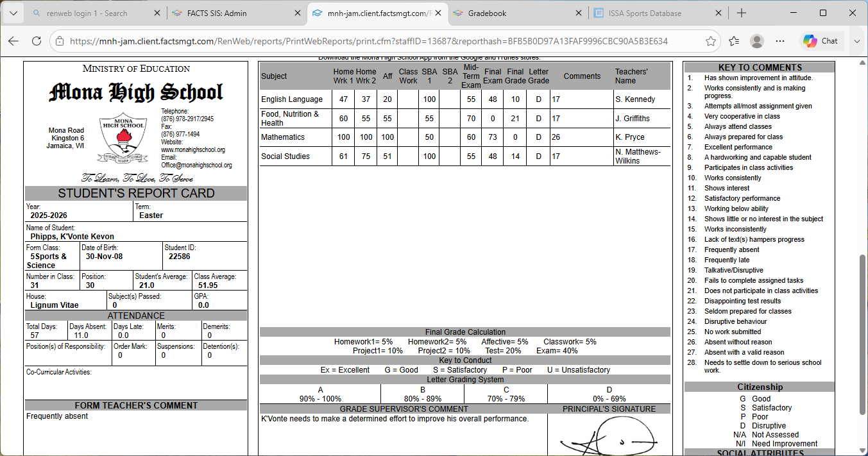868x456 pixels.
Task: Click the Mathematics Final Exam score 73
Action: [x=493, y=137]
